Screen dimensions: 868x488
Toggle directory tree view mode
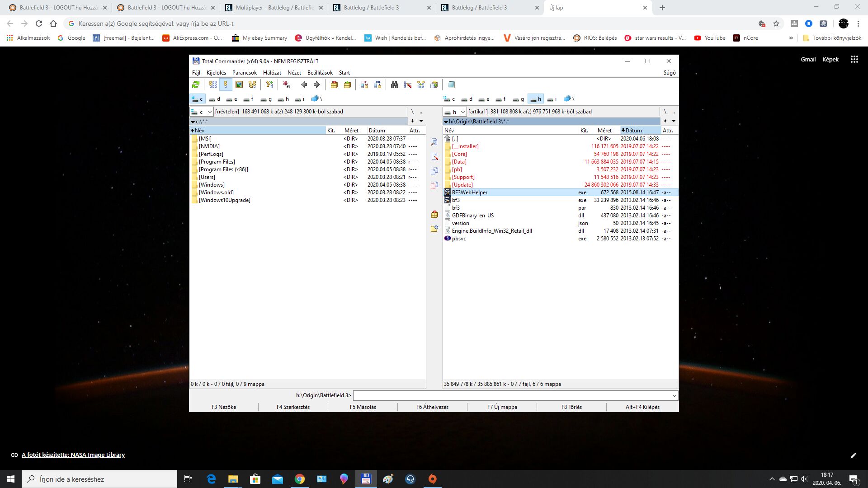pos(252,84)
